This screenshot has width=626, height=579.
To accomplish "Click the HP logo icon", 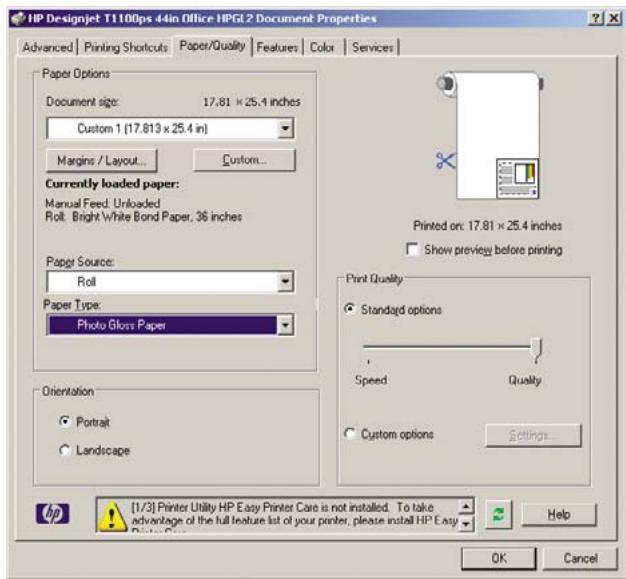I will point(52,514).
